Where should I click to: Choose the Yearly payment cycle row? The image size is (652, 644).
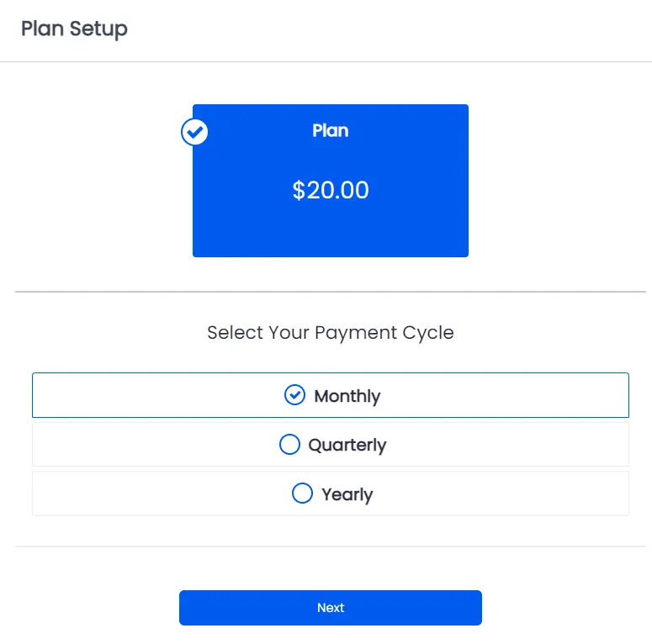[x=331, y=494]
